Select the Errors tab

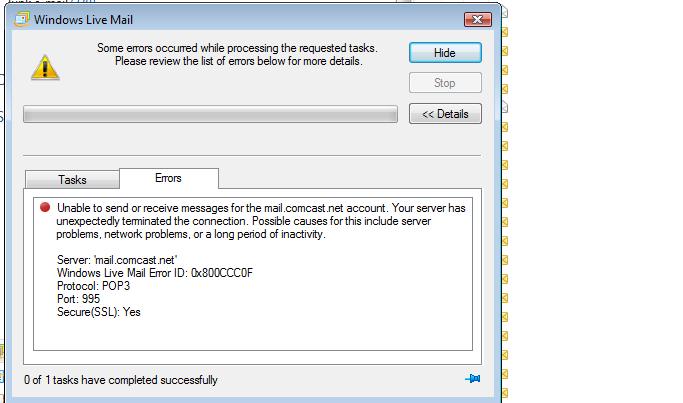point(169,178)
